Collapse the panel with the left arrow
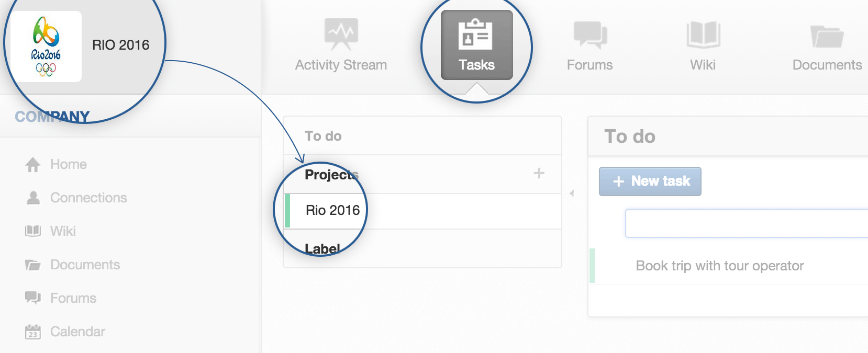Screen dimensions: 868x353 [572, 193]
